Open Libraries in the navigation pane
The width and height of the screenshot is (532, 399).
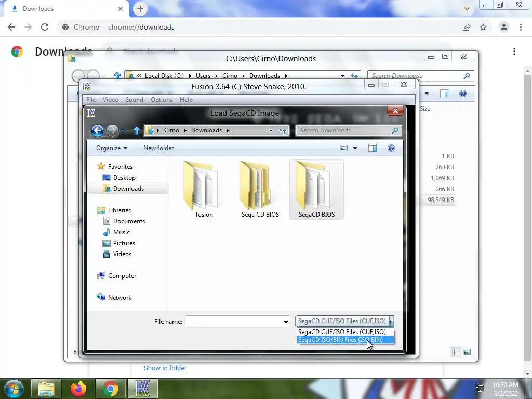[x=119, y=210]
